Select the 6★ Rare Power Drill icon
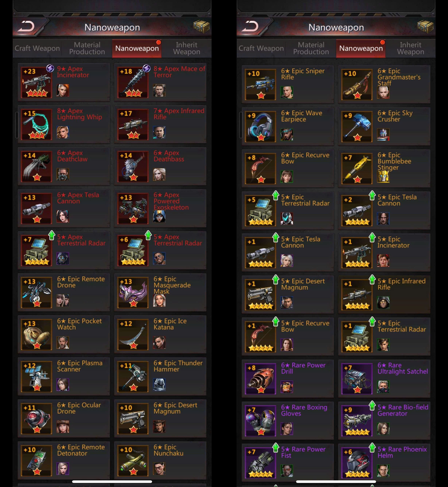The width and height of the screenshot is (448, 487). (x=261, y=379)
